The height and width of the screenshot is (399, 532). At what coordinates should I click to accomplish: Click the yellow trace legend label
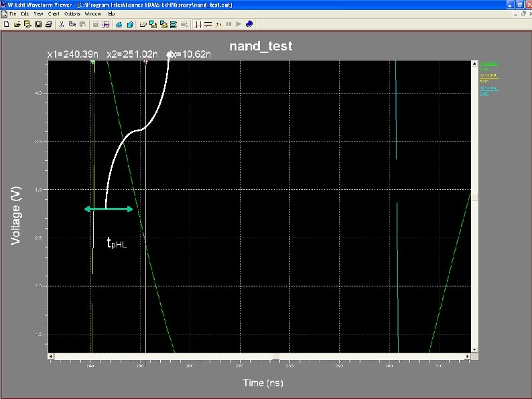coord(489,76)
